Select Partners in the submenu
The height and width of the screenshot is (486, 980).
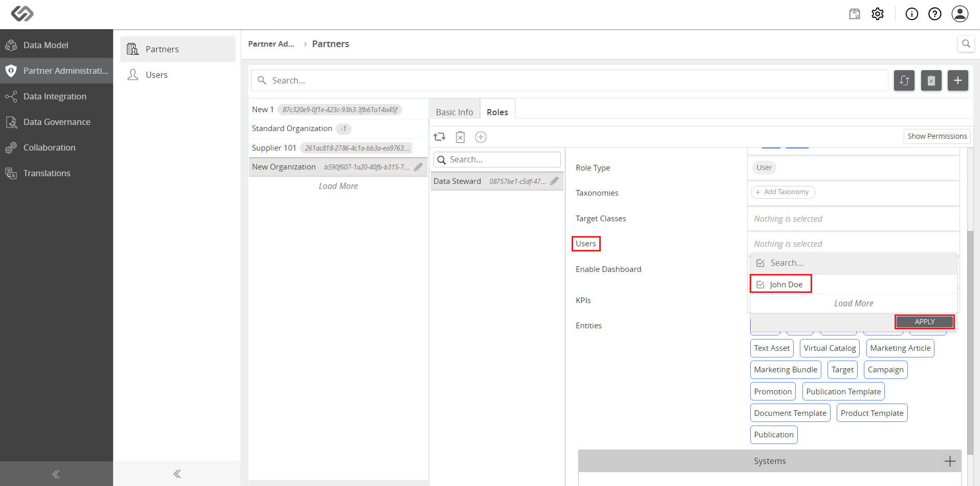(x=178, y=49)
